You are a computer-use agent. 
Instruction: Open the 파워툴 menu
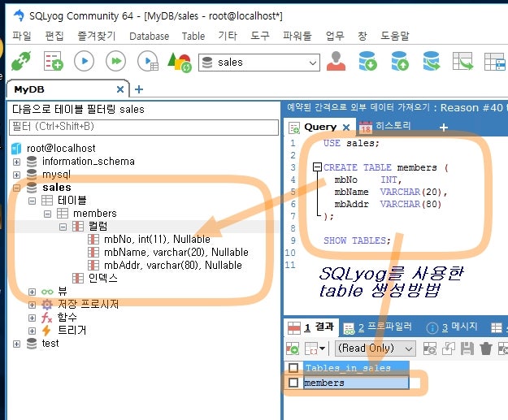(x=297, y=36)
